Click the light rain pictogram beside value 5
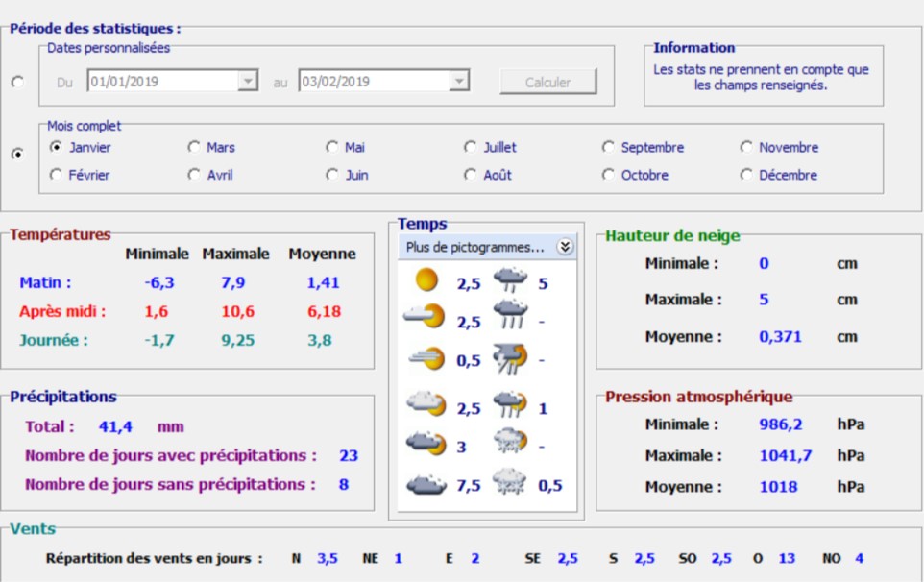This screenshot has width=924, height=582. (510, 279)
